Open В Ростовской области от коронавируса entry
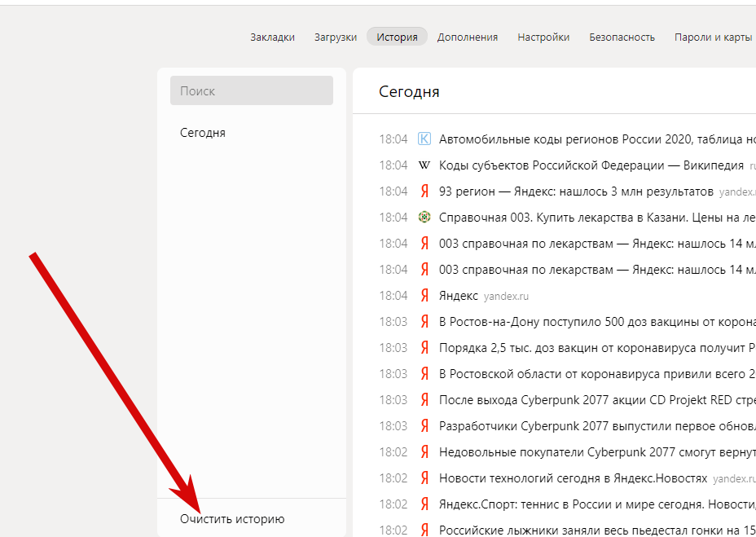The width and height of the screenshot is (756, 537). pyautogui.click(x=597, y=374)
